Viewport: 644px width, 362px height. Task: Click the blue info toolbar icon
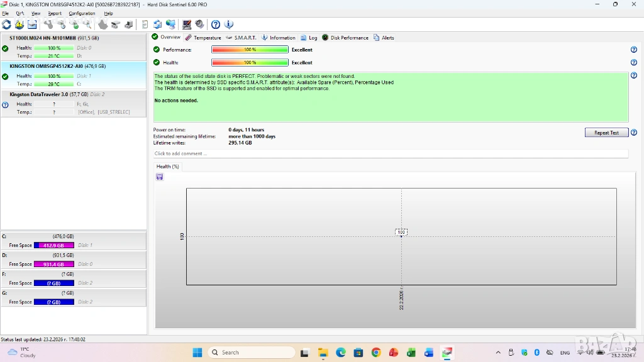tap(229, 25)
